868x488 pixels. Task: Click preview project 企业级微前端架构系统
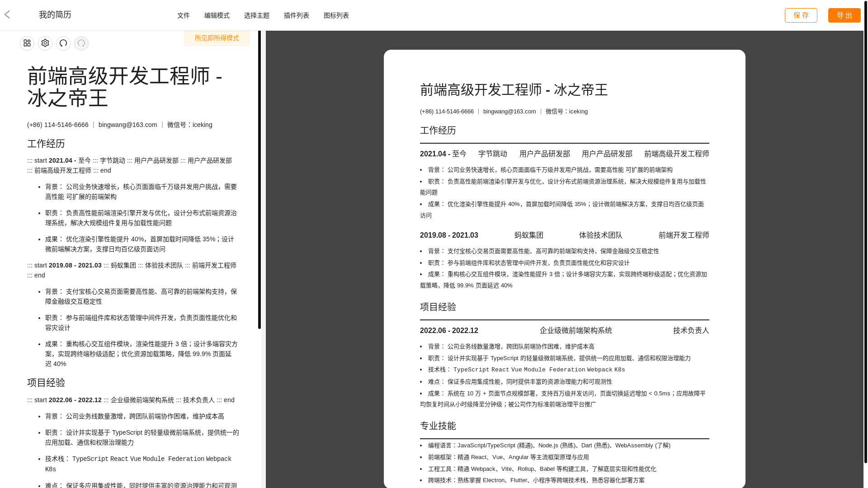(x=576, y=331)
